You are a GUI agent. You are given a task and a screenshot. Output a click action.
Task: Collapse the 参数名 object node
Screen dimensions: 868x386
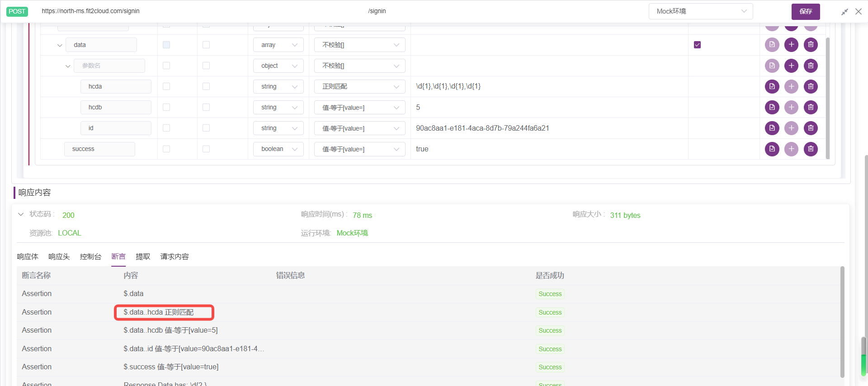[x=68, y=66]
